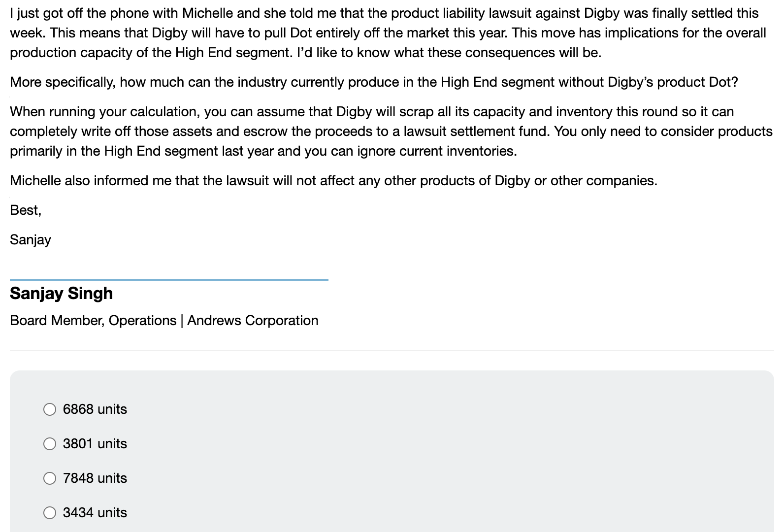Click the Sanjay sign-off text
The height and width of the screenshot is (532, 784).
31,239
